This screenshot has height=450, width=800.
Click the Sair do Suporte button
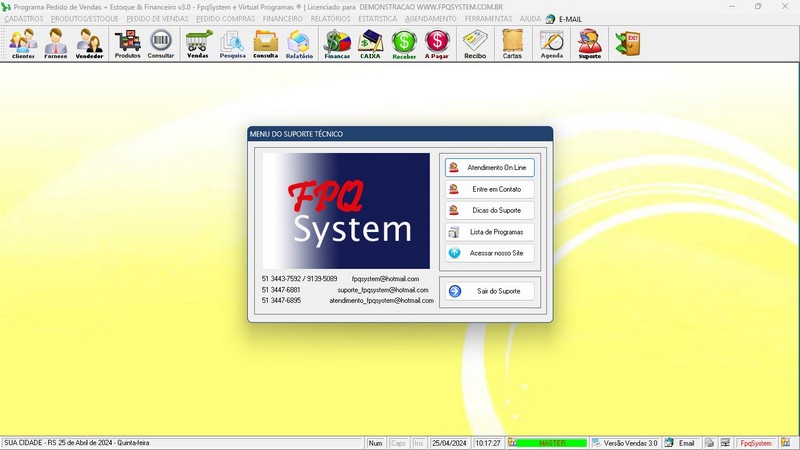pyautogui.click(x=489, y=291)
